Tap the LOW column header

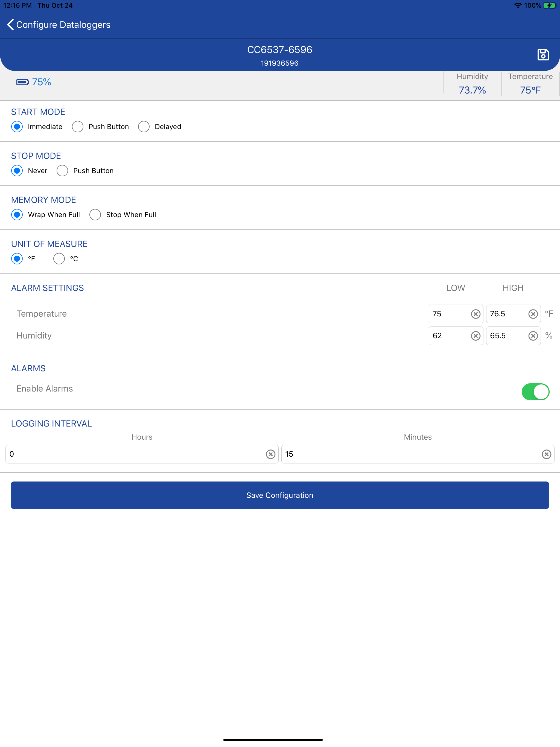pyautogui.click(x=456, y=288)
